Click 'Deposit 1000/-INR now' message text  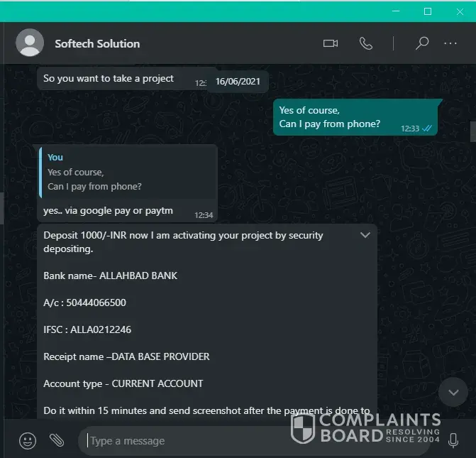[x=183, y=242]
